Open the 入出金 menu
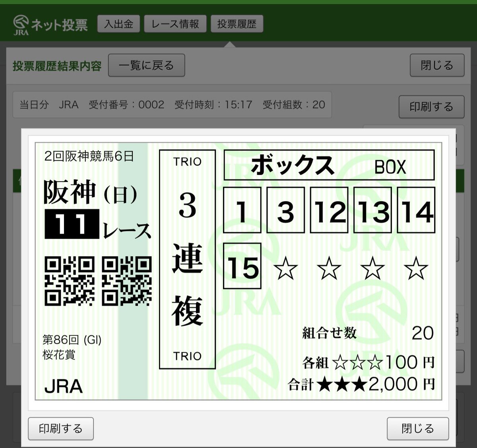477x448 pixels. pyautogui.click(x=118, y=24)
